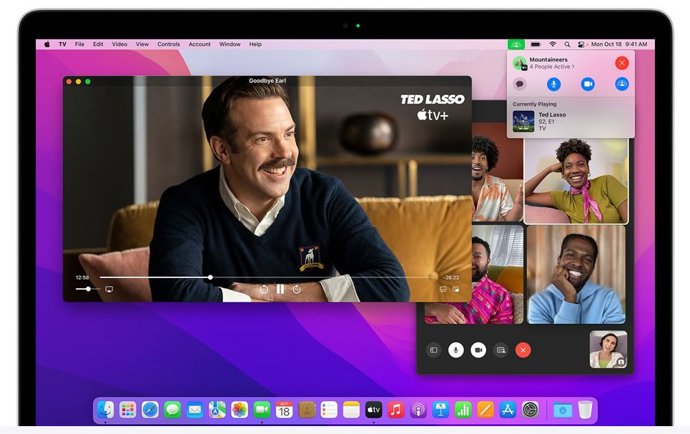This screenshot has width=690, height=434.
Task: Open the Controls menu
Action: coord(169,44)
